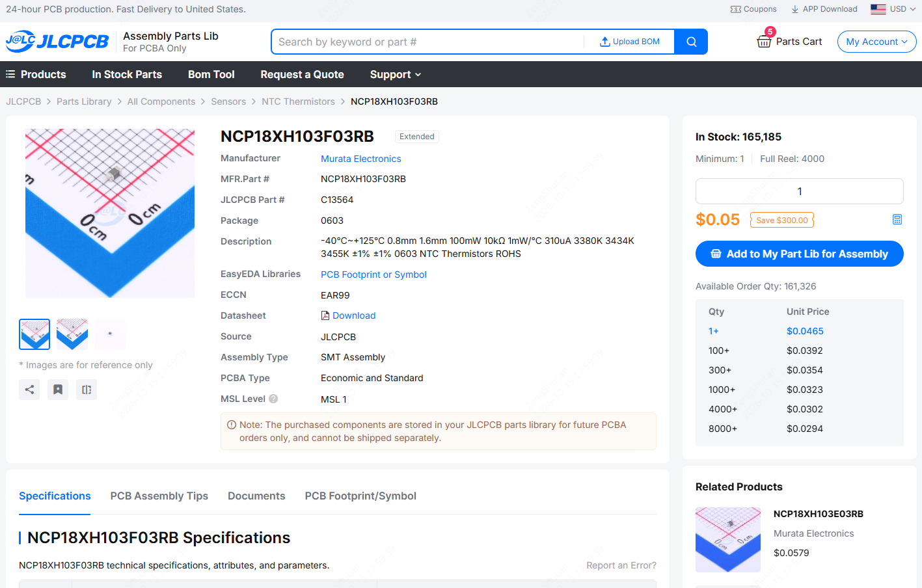Click APP Download in top bar

[x=824, y=9]
